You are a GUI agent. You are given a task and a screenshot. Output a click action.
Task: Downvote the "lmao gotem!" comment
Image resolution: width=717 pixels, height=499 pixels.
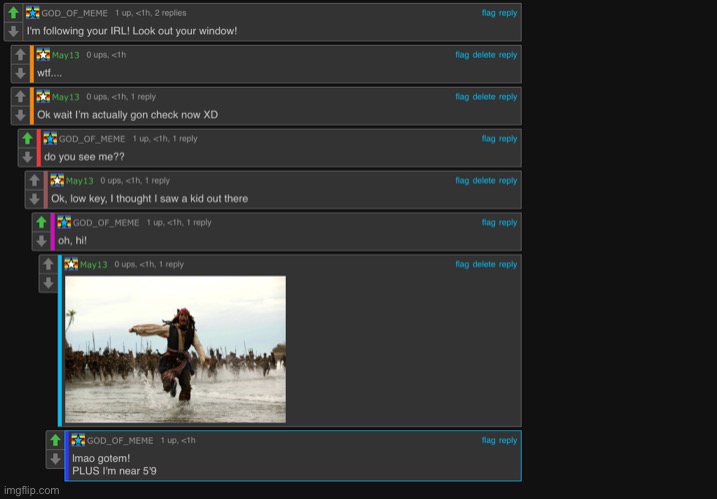tap(55, 459)
